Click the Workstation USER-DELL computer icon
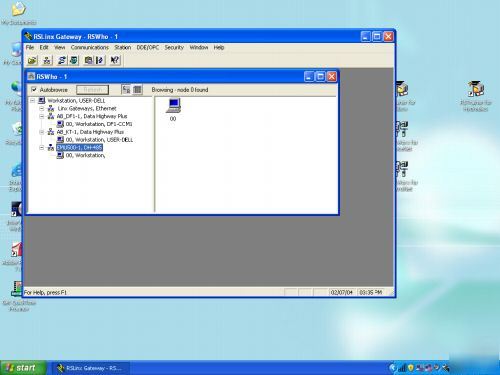Screen dimensions: 500x375 click(x=42, y=100)
